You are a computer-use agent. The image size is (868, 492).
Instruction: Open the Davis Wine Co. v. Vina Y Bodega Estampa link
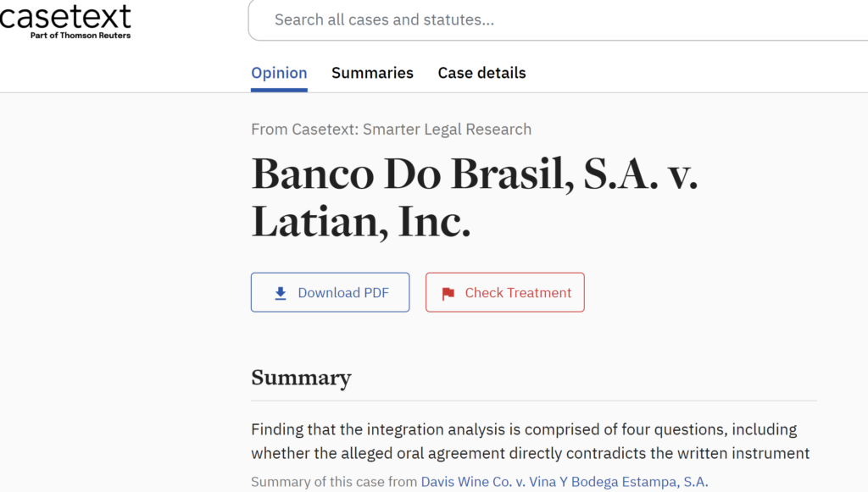click(564, 482)
